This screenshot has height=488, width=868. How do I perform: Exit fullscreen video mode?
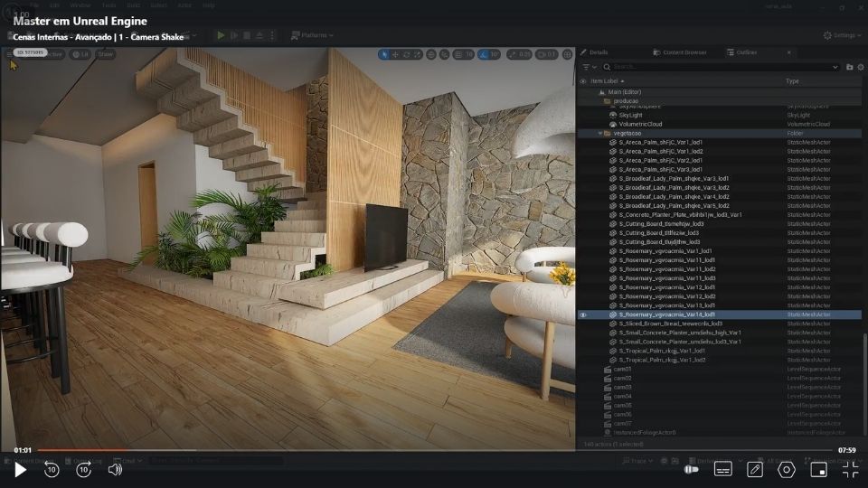(850, 470)
